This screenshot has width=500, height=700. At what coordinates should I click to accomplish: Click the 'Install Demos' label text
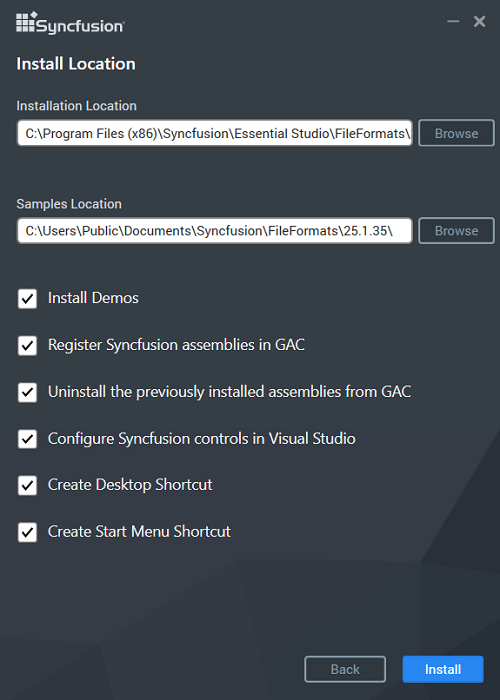pos(93,298)
